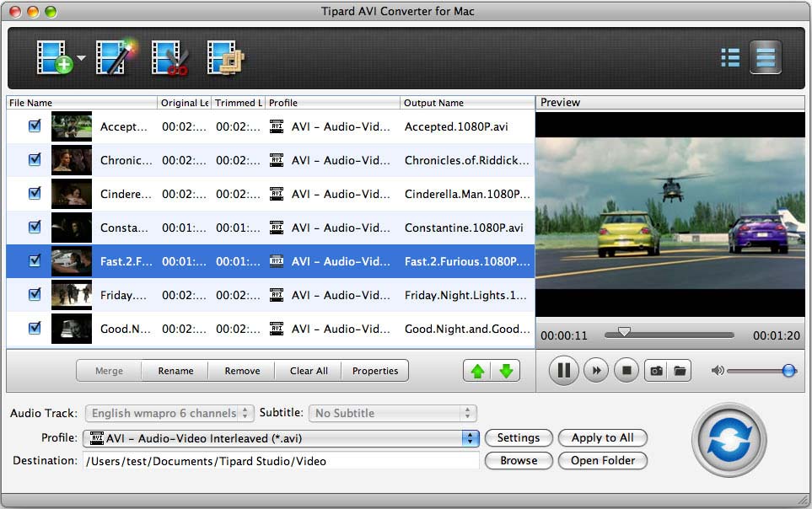Open the Profile format dropdown

(281, 438)
